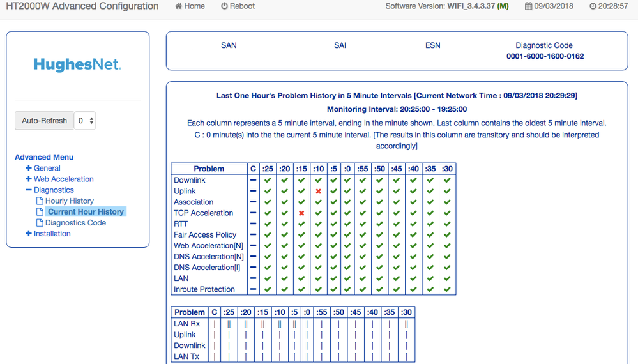Image resolution: width=638 pixels, height=364 pixels.
Task: Click Reboot in the top bar
Action: click(x=238, y=6)
